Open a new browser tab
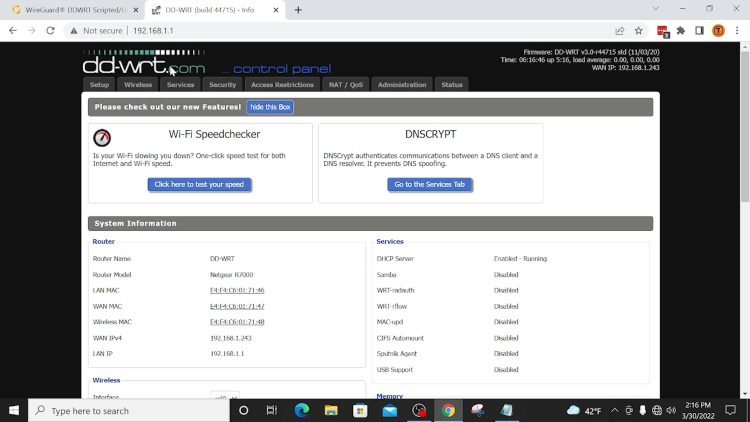750x422 pixels. coord(298,10)
